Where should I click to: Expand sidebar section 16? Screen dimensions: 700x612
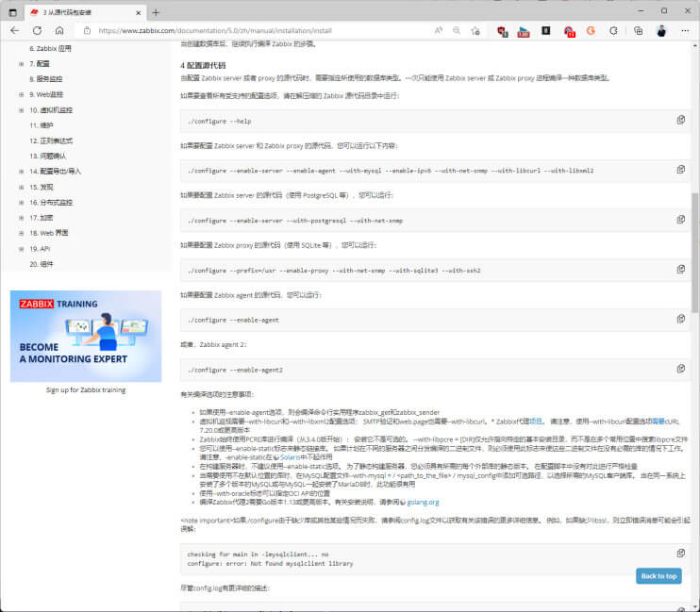[x=21, y=203]
